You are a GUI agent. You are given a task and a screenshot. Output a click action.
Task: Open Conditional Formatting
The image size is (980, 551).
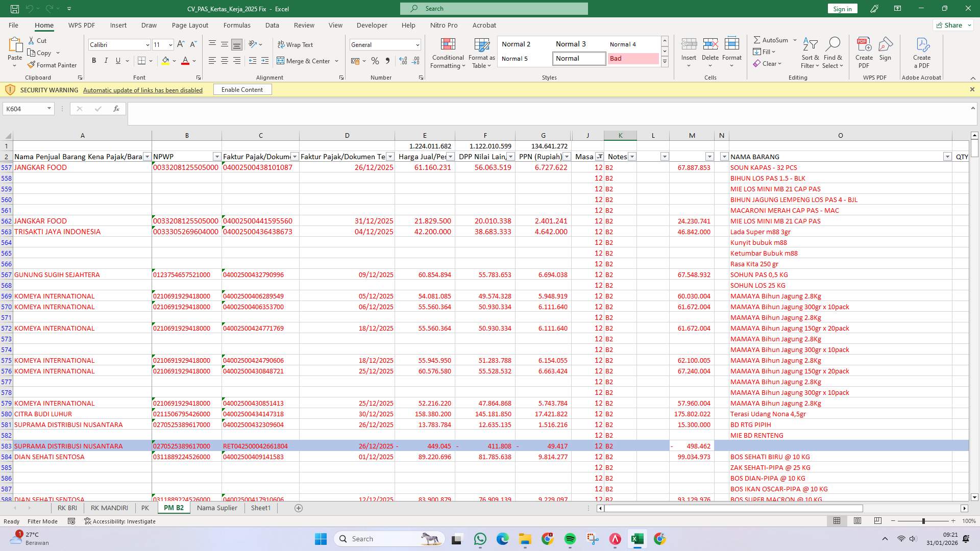pyautogui.click(x=448, y=53)
